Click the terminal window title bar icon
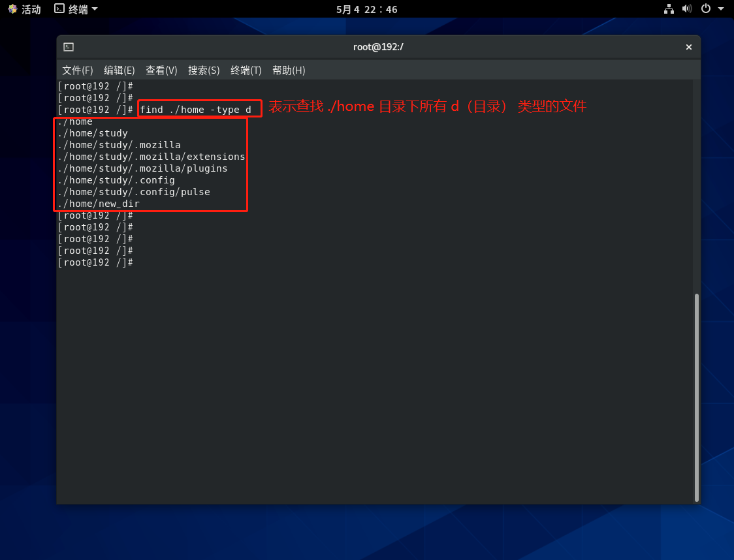Image resolution: width=734 pixels, height=560 pixels. pyautogui.click(x=69, y=47)
